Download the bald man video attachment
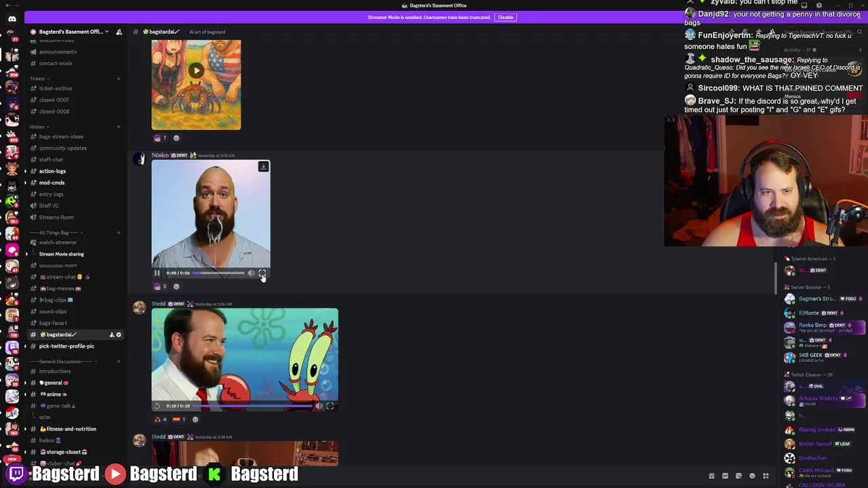868x488 pixels. (263, 166)
